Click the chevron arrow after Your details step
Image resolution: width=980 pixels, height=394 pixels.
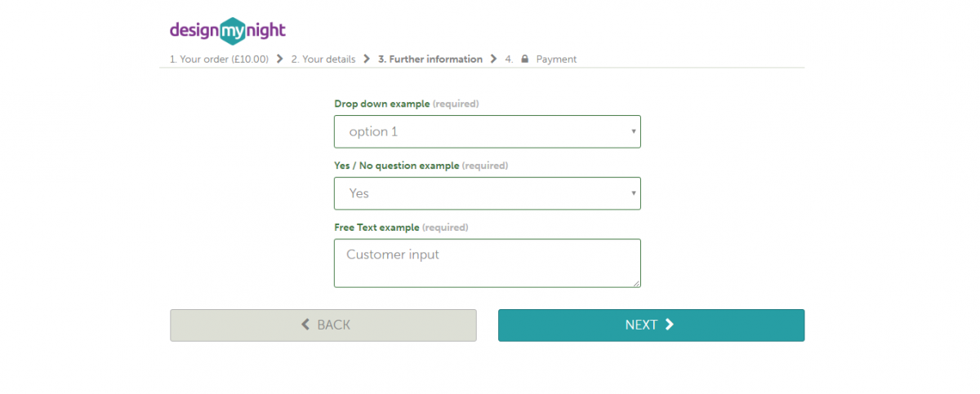tap(367, 59)
